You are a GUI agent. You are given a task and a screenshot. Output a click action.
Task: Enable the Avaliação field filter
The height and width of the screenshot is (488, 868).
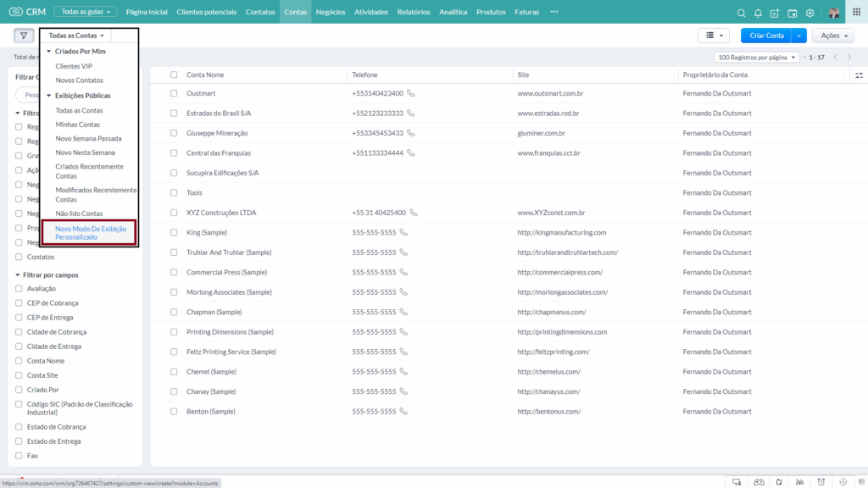tap(19, 289)
